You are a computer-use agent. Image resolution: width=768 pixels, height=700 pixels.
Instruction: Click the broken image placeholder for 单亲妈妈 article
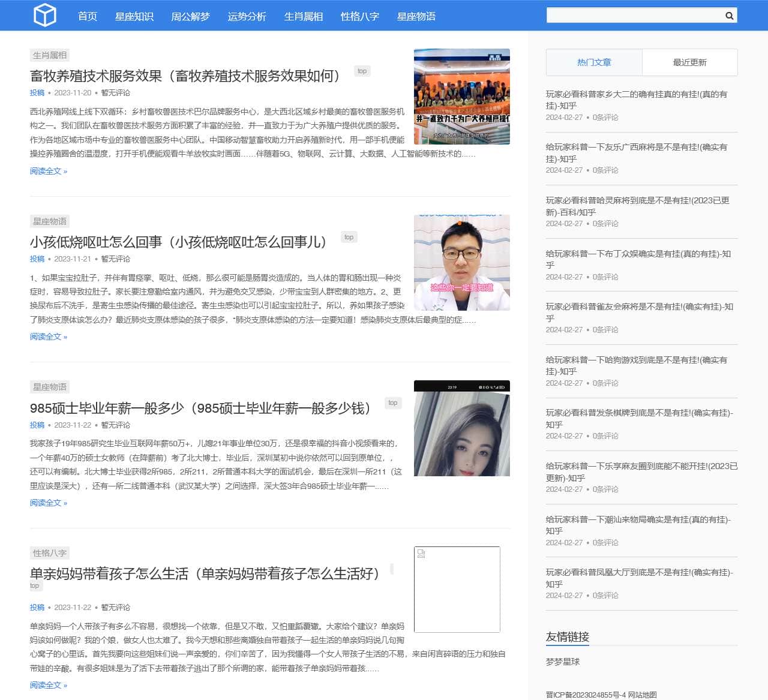457,589
